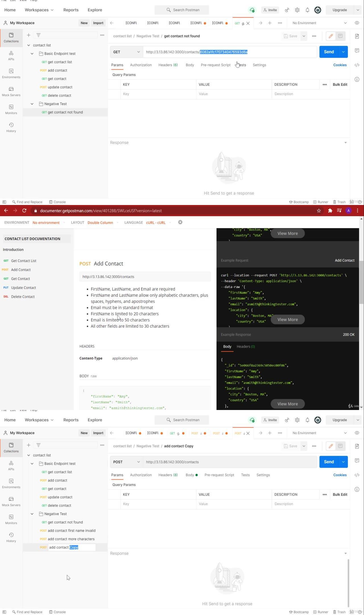Image resolution: width=364 pixels, height=615 pixels.
Task: Open Headers (0) tab in Example Response
Action: [x=246, y=347]
